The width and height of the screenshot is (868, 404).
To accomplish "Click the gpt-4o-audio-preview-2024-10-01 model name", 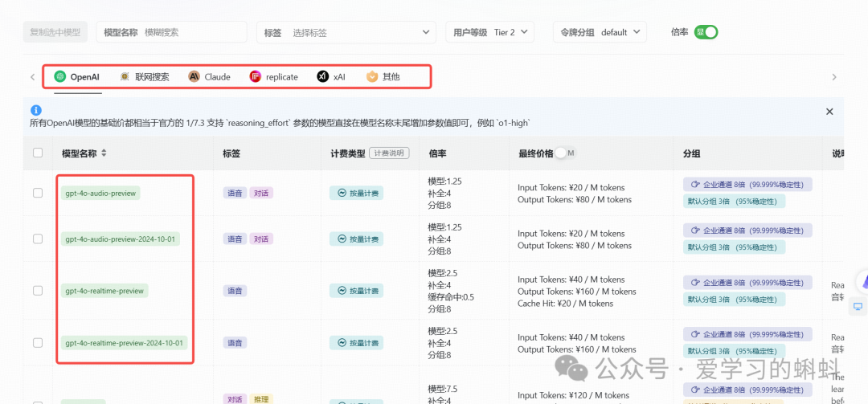I will (x=121, y=239).
